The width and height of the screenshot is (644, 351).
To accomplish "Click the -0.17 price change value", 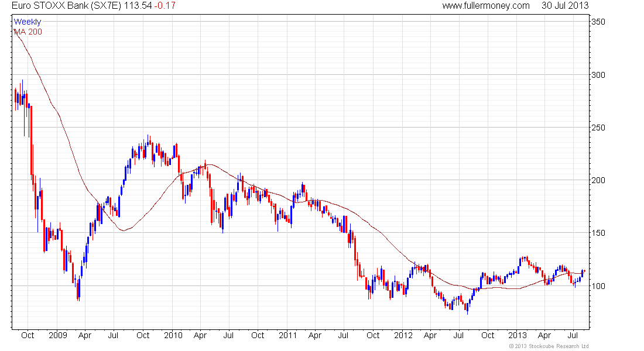I will 165,6.
